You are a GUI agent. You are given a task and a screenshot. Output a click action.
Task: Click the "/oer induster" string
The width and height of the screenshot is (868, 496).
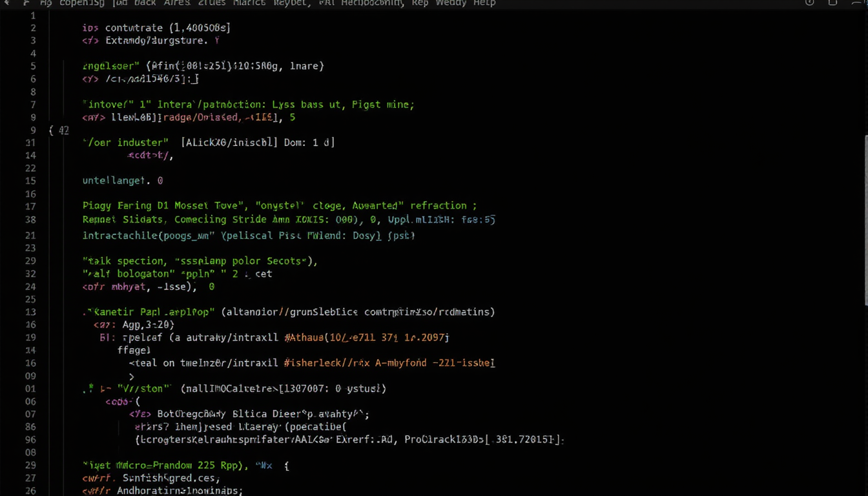tap(125, 142)
